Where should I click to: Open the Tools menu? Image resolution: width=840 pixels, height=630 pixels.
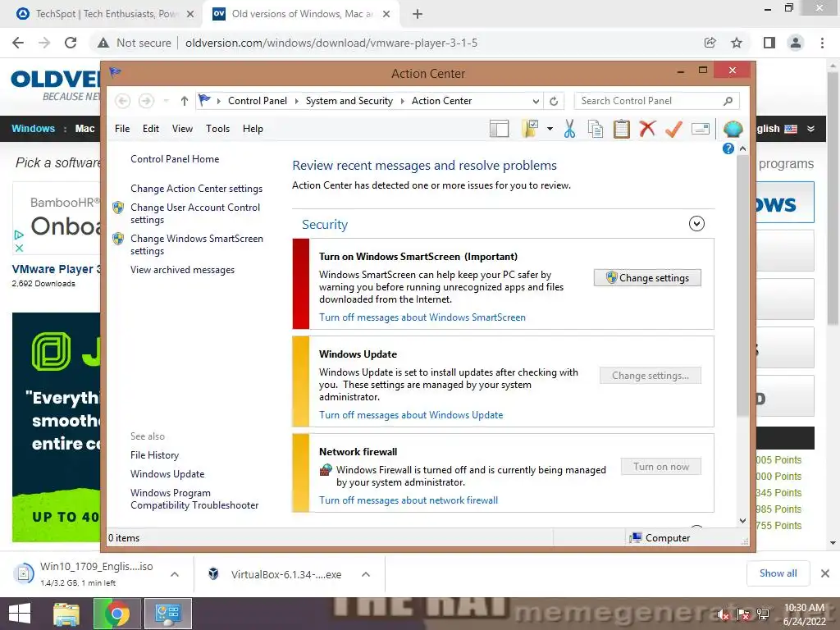217,129
